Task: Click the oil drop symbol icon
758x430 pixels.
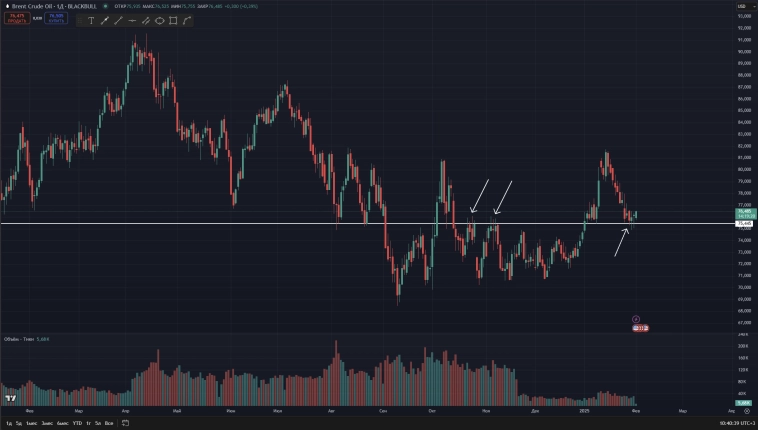Action: [7, 6]
